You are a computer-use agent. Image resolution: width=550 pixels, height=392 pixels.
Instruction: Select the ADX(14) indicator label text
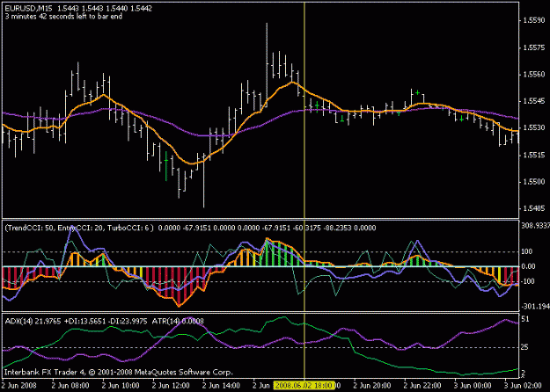pos(18,321)
